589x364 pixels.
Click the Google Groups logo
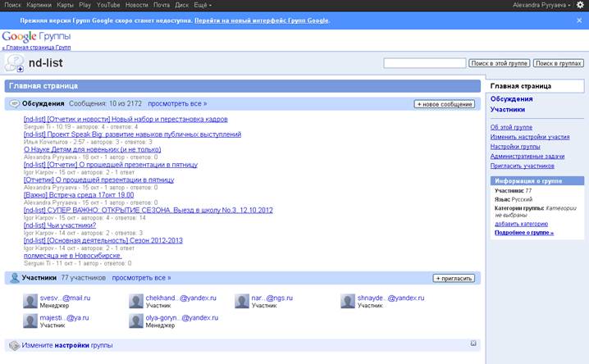click(36, 37)
